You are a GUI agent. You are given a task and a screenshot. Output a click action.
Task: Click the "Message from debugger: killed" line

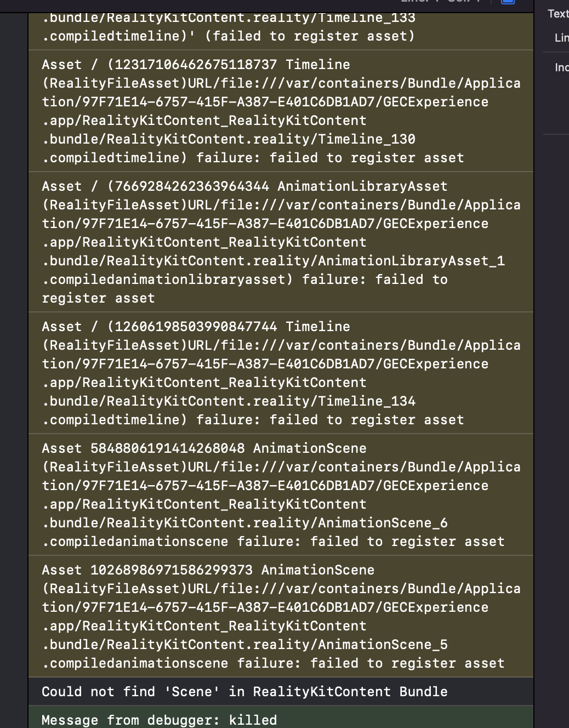tap(160, 720)
